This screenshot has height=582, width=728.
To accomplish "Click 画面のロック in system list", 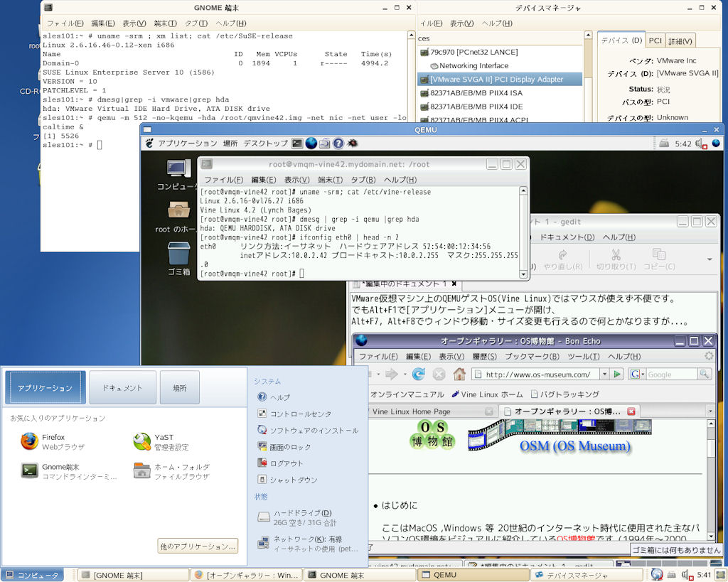I will [284, 447].
